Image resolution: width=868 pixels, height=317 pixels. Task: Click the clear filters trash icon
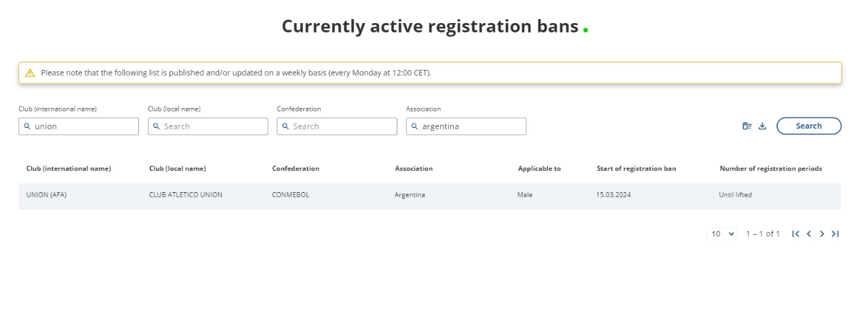[747, 126]
